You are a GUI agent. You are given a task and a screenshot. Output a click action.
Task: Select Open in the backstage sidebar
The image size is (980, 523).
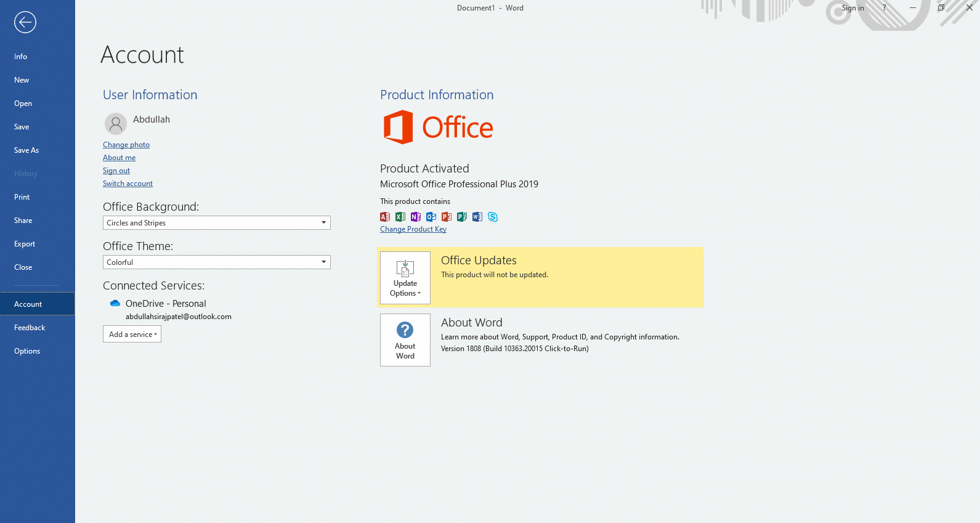tap(38, 103)
